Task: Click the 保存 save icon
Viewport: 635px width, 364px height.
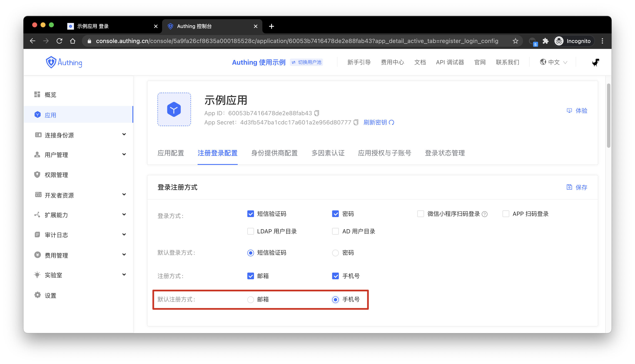Action: 569,187
